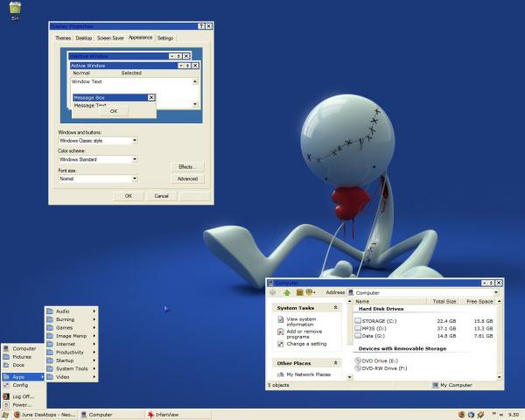This screenshot has width=525, height=420.
Task: Open the Windows and buttons dropdown
Action: click(135, 141)
